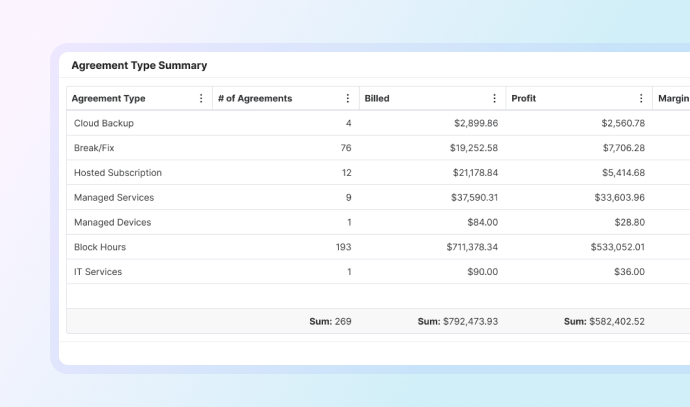Select the Hosted Subscription row

(x=118, y=173)
